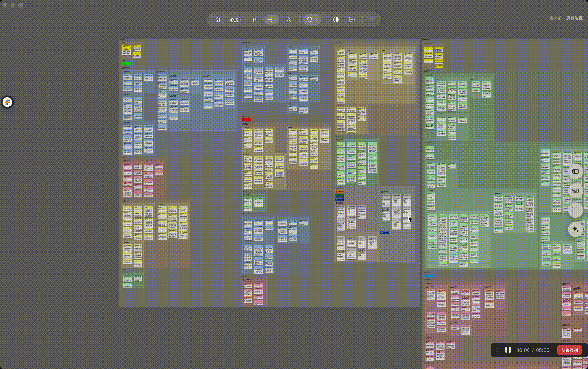Click the document page icon
588x369 pixels.
255,20
